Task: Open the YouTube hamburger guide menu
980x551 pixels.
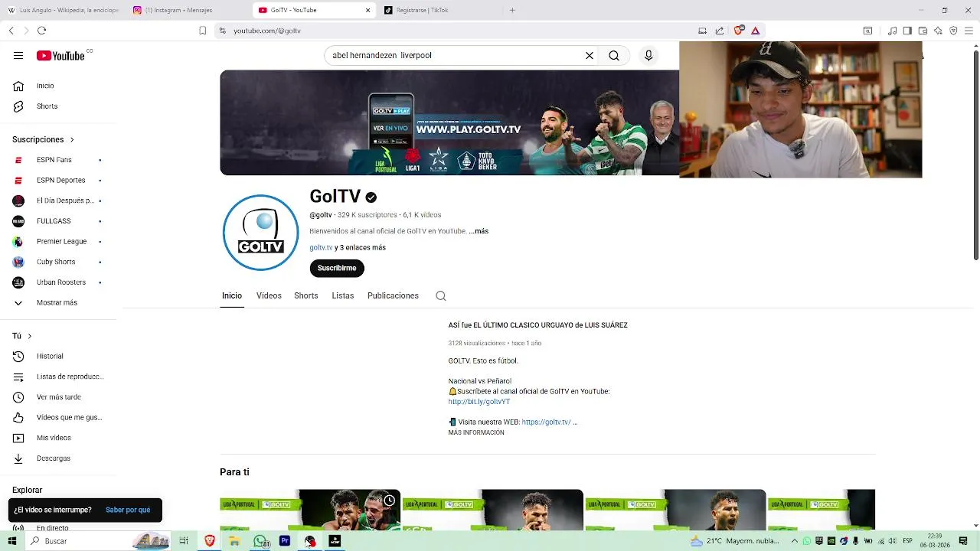Action: click(x=18, y=56)
